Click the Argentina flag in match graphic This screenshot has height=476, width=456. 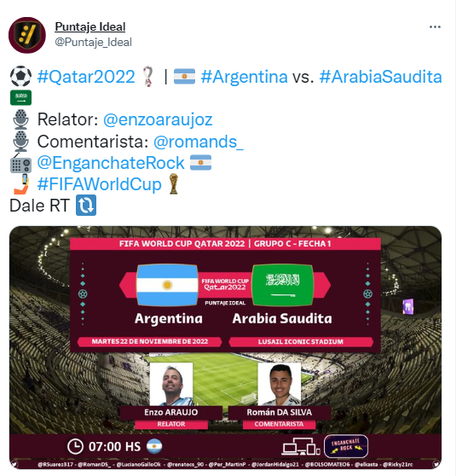click(x=167, y=285)
